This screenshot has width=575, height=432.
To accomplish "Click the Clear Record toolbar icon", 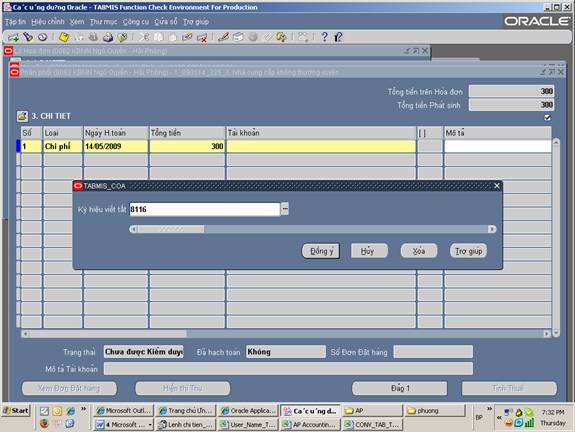I will pos(187,37).
